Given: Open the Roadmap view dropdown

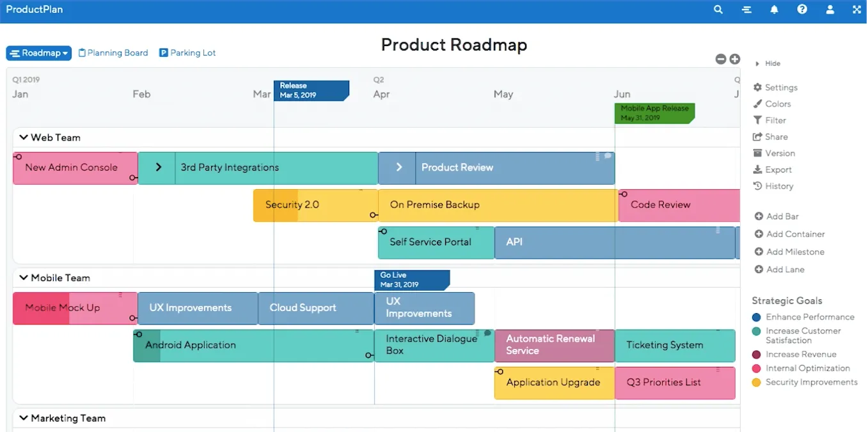Looking at the screenshot, I should coord(38,52).
